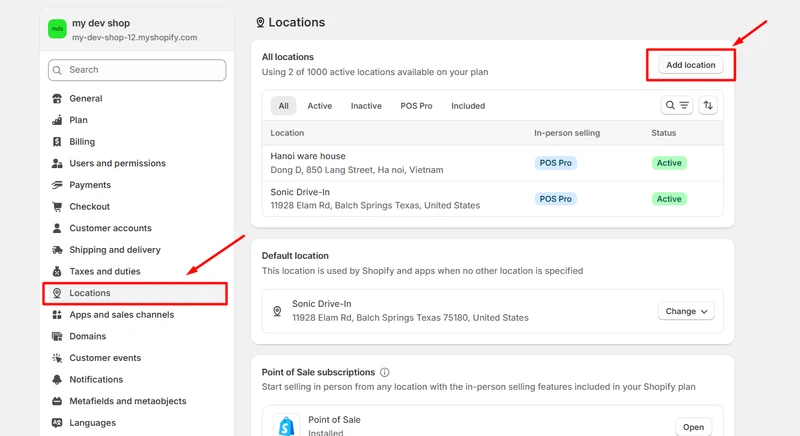The image size is (800, 436).
Task: Switch to the Inactive tab
Action: coord(366,106)
